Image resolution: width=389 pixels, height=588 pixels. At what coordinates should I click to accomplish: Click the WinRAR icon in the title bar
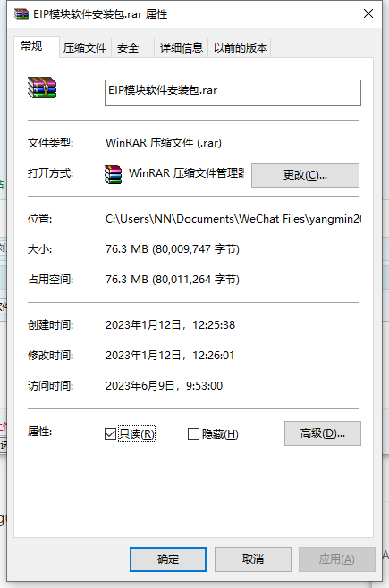click(x=21, y=14)
